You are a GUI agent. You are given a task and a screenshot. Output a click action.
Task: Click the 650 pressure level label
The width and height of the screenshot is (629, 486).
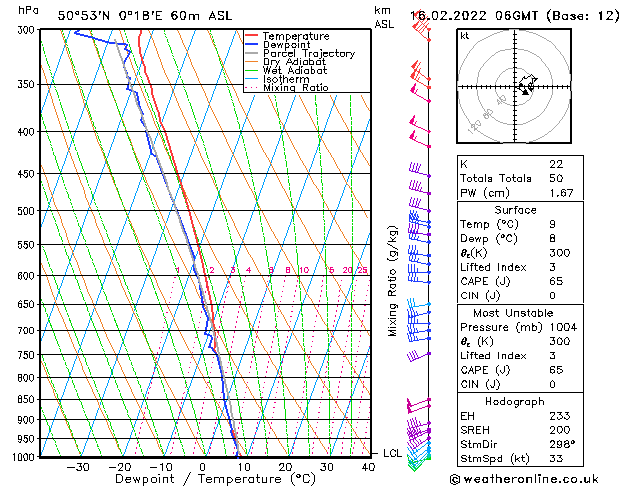coord(28,305)
